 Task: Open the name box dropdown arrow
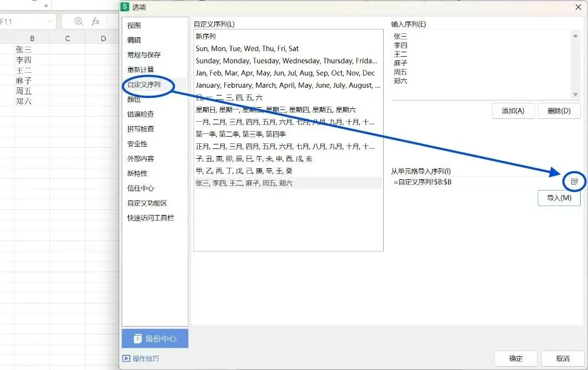point(49,22)
